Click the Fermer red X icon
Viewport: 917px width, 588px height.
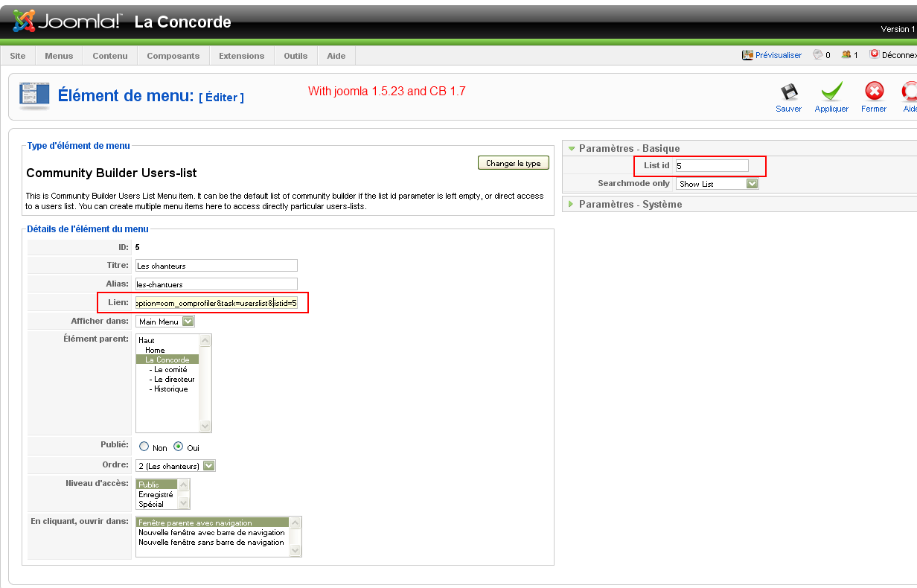[874, 92]
